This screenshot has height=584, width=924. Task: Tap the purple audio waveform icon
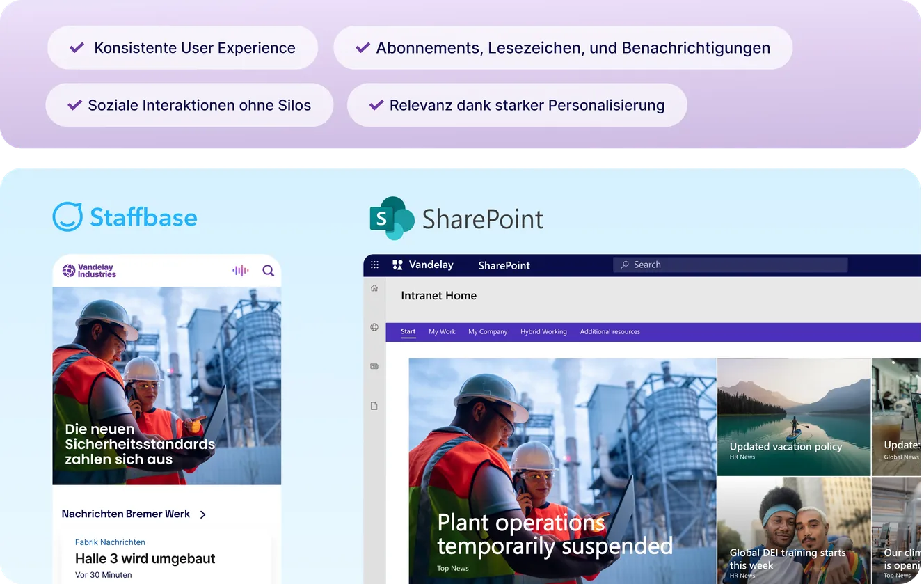tap(240, 271)
